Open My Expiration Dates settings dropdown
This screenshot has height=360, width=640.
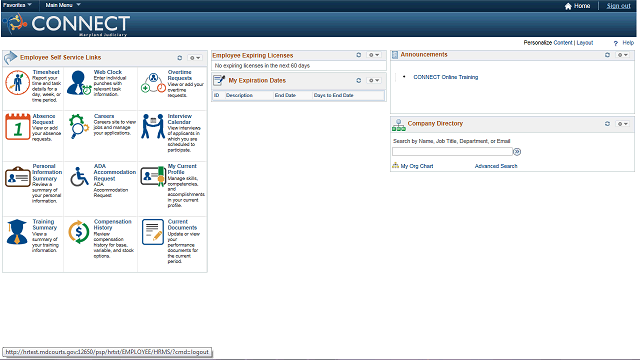(x=374, y=80)
